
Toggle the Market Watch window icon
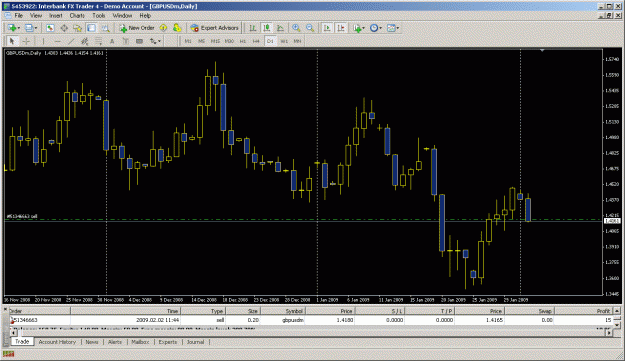point(50,28)
